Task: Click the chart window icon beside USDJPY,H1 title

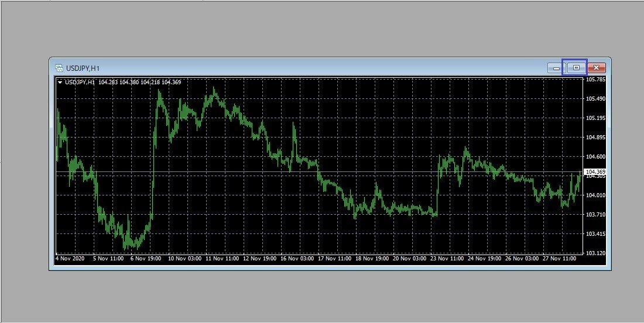Action: pyautogui.click(x=59, y=68)
